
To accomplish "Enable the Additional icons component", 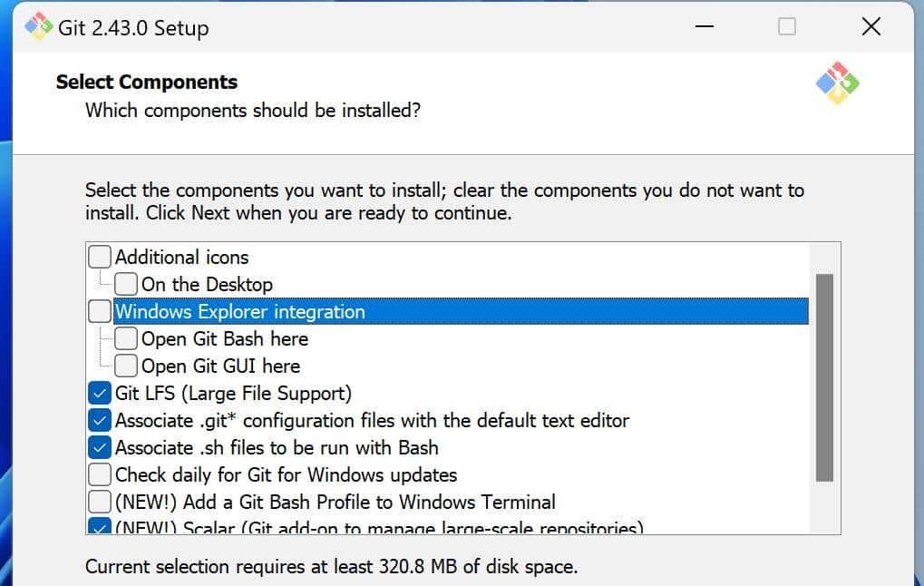I will [99, 257].
